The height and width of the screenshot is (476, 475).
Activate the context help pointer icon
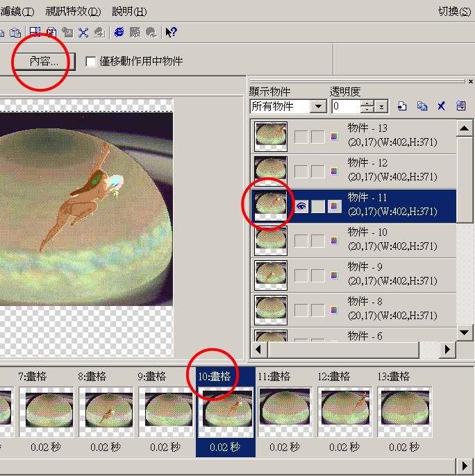click(171, 32)
